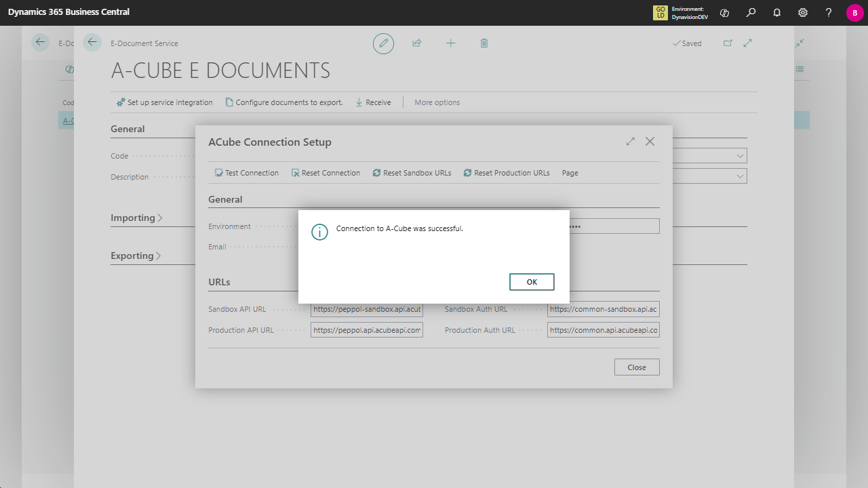
Task: Click the Description field label
Action: (x=130, y=177)
